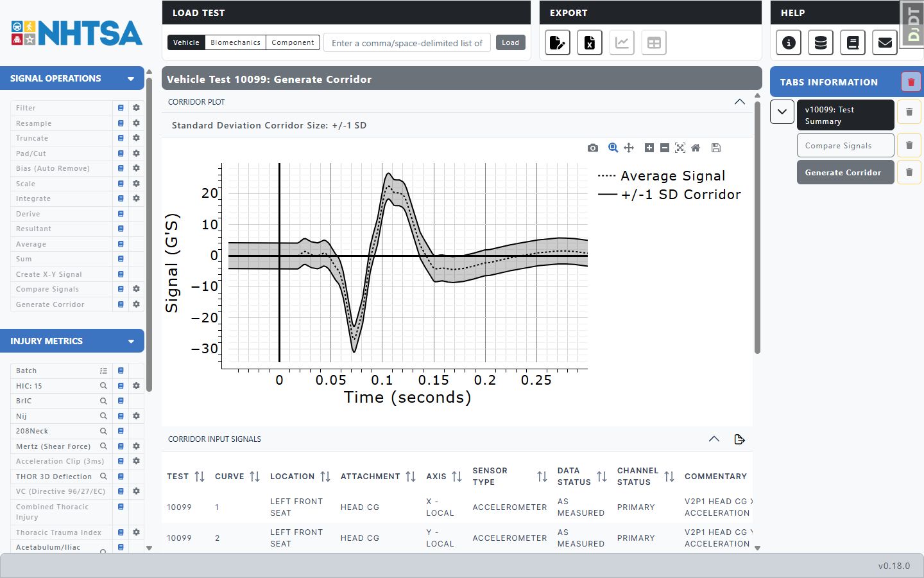Collapse the Corridor Plot section
The image size is (924, 578).
[739, 101]
